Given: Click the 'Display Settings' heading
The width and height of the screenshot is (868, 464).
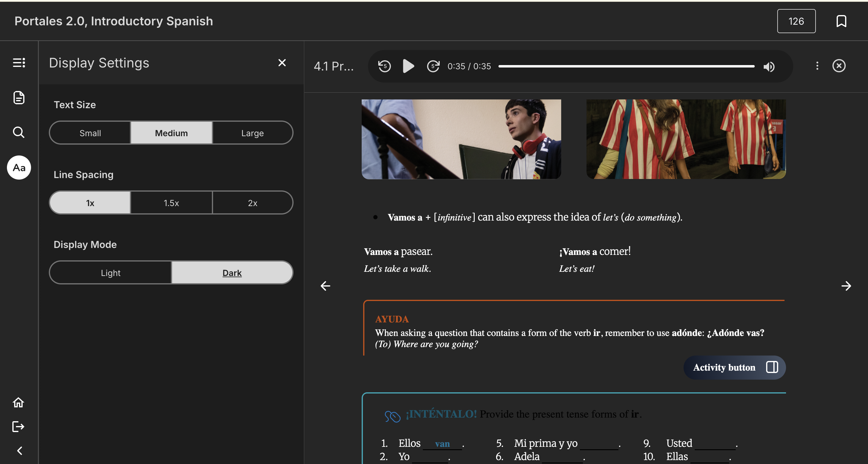Looking at the screenshot, I should (99, 63).
